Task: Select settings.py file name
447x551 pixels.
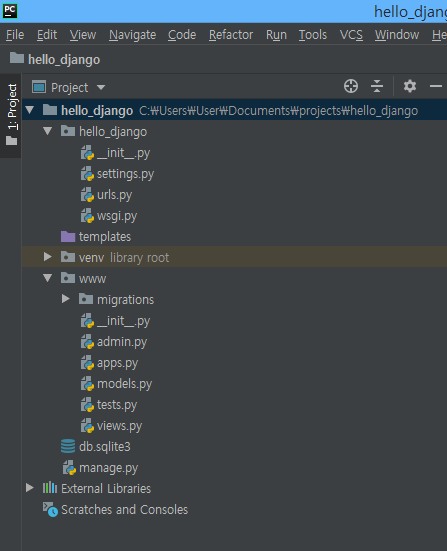Action: point(125,174)
